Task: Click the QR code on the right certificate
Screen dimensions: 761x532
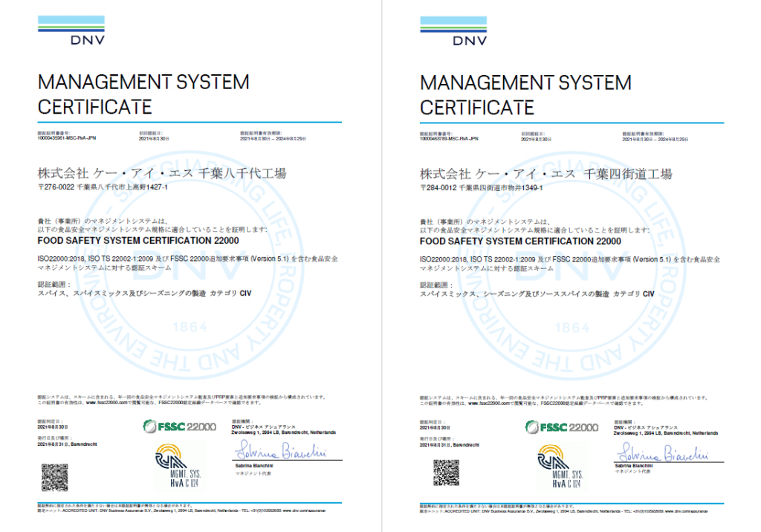Action: pos(446,473)
